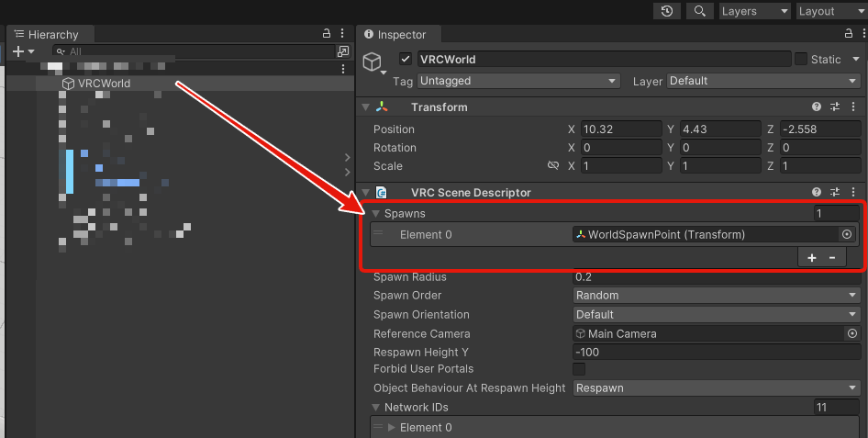Edit the VRCWorld name field

604,60
